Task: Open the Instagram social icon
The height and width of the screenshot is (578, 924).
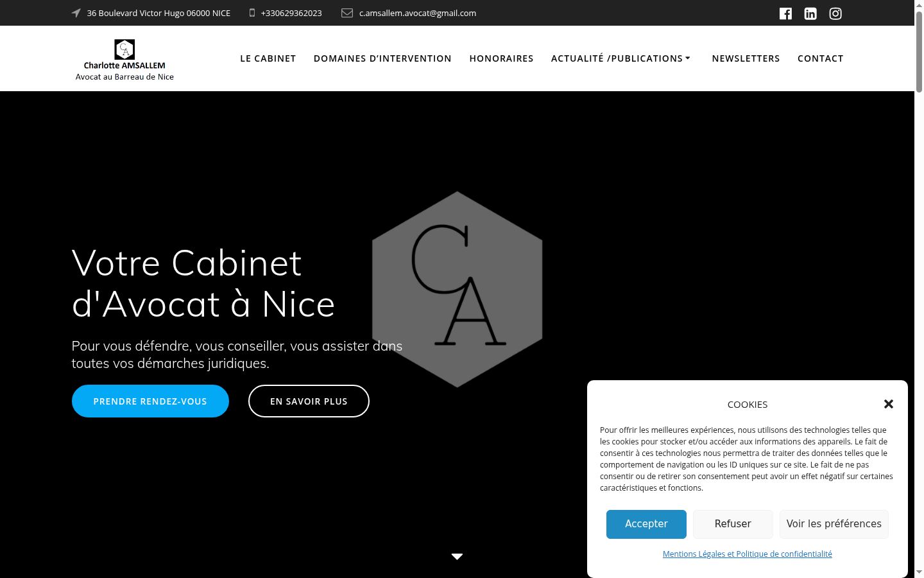Action: tap(835, 13)
